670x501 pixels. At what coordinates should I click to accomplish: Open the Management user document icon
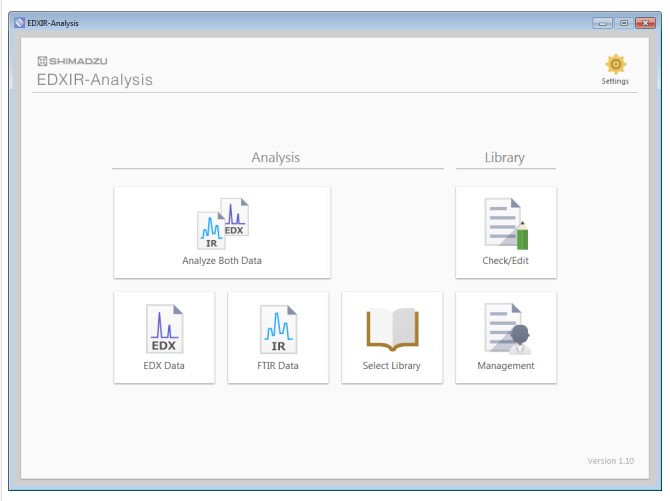pyautogui.click(x=506, y=329)
